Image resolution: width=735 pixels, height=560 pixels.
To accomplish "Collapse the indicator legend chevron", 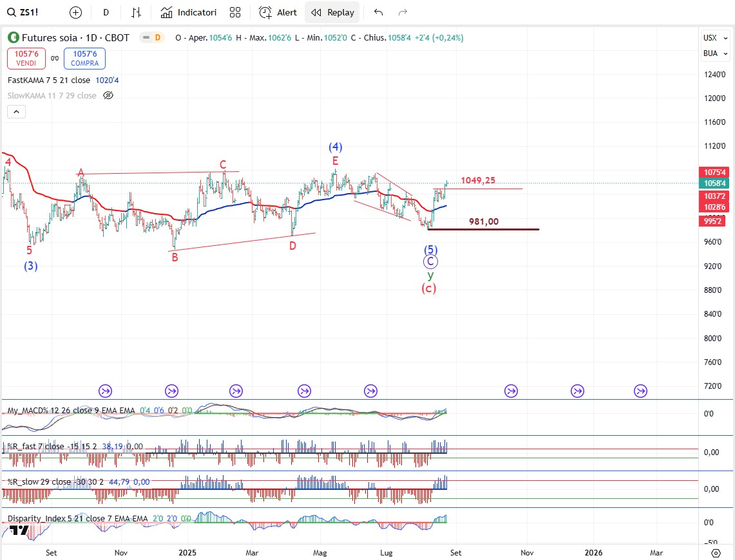I will click(x=17, y=111).
